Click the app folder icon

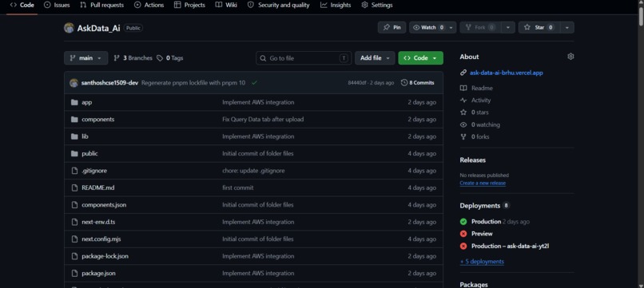74,102
